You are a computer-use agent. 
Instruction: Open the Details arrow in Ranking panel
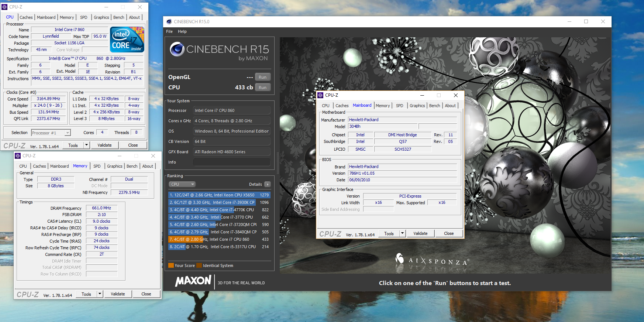268,184
